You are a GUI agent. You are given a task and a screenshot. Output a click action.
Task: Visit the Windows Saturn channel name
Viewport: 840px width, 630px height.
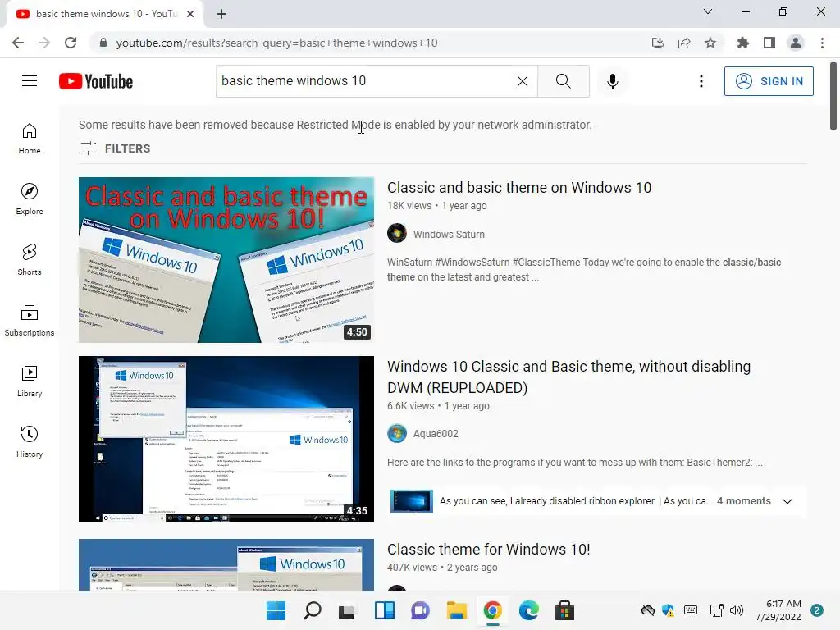pos(449,234)
